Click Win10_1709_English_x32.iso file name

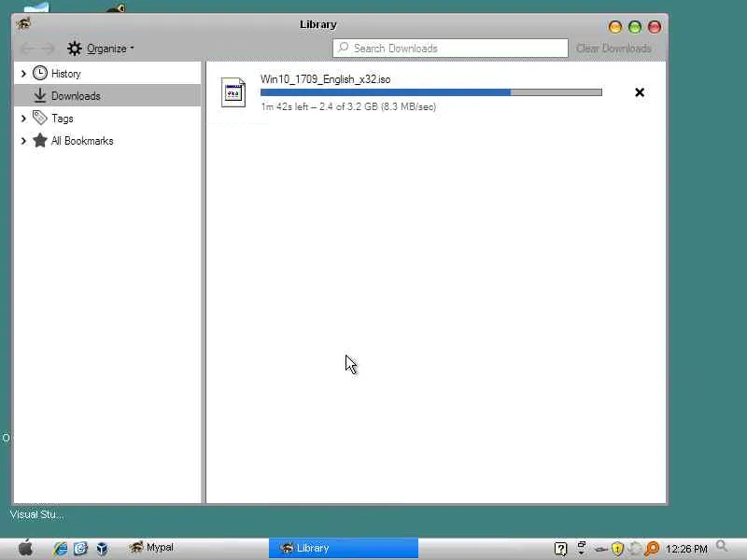325,79
